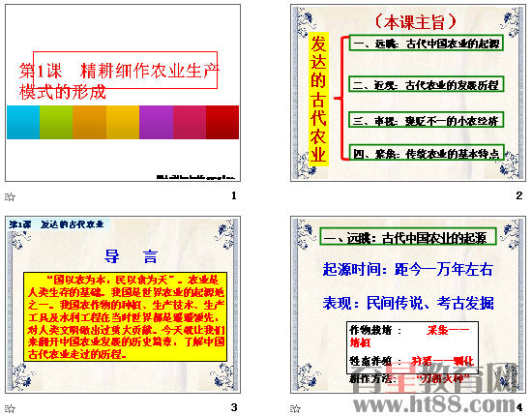Screen dimensions: 532x416
Task: Click the text 表现：民间传说、考古发掘
Action: pyautogui.click(x=408, y=303)
